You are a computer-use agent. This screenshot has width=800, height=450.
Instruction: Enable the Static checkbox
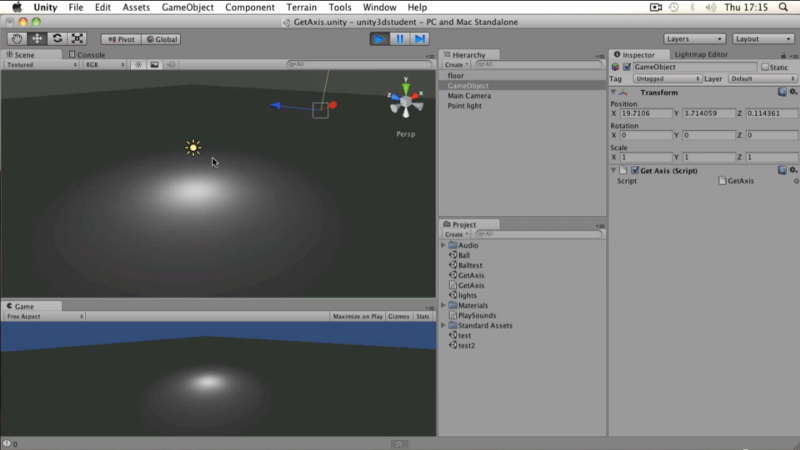(x=765, y=67)
